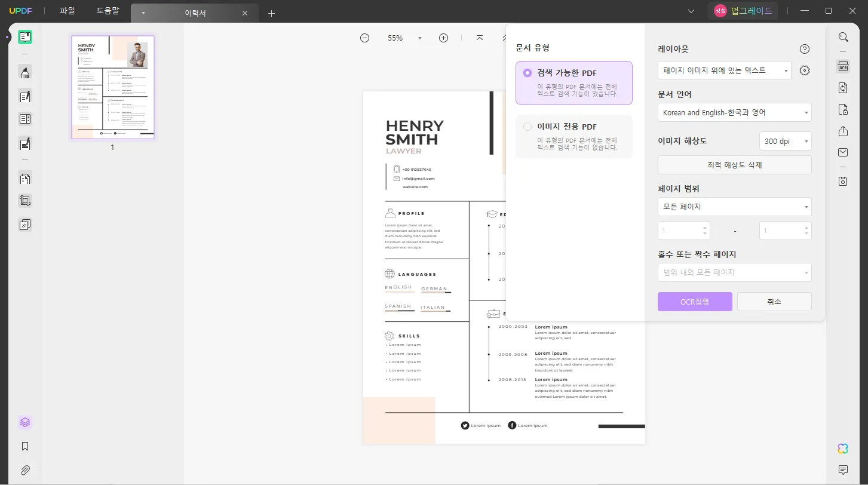Expand the 레이아웃 dropdown

tap(725, 70)
